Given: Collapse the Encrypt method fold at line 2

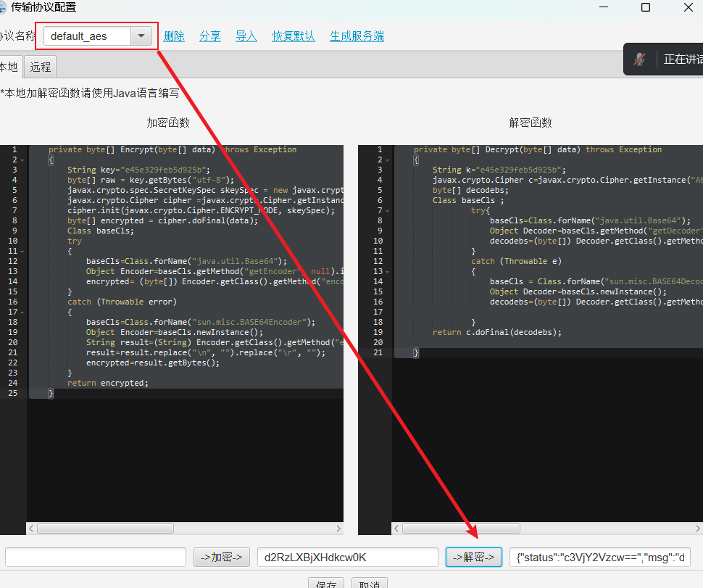Looking at the screenshot, I should (22, 160).
